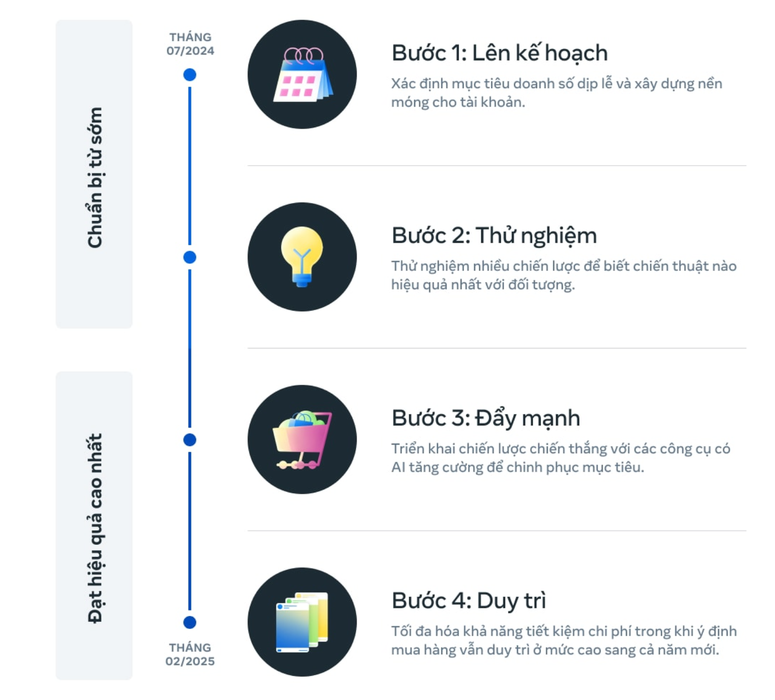This screenshot has height=700, width=775.
Task: Click the description starting 'Thử nghiệm nhiều chiến lược'
Action: (563, 275)
